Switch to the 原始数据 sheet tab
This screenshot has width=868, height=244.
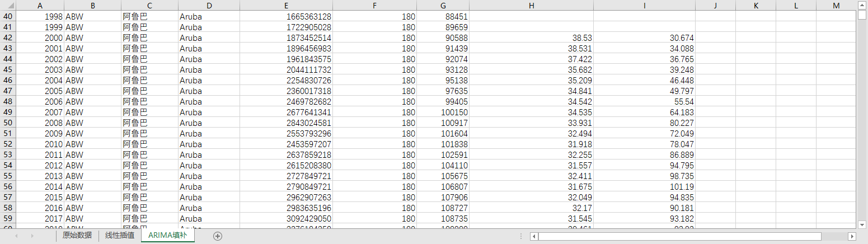point(77,236)
